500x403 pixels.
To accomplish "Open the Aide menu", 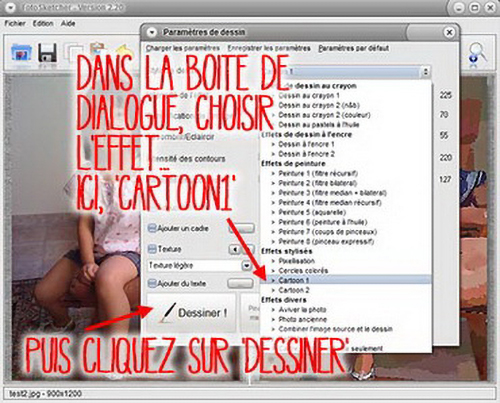I will (68, 23).
